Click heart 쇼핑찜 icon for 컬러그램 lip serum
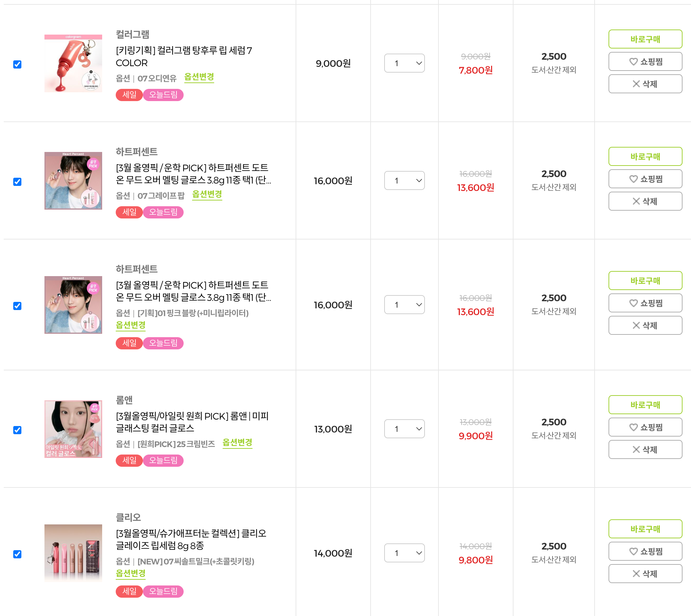This screenshot has height=616, width=691. point(633,61)
